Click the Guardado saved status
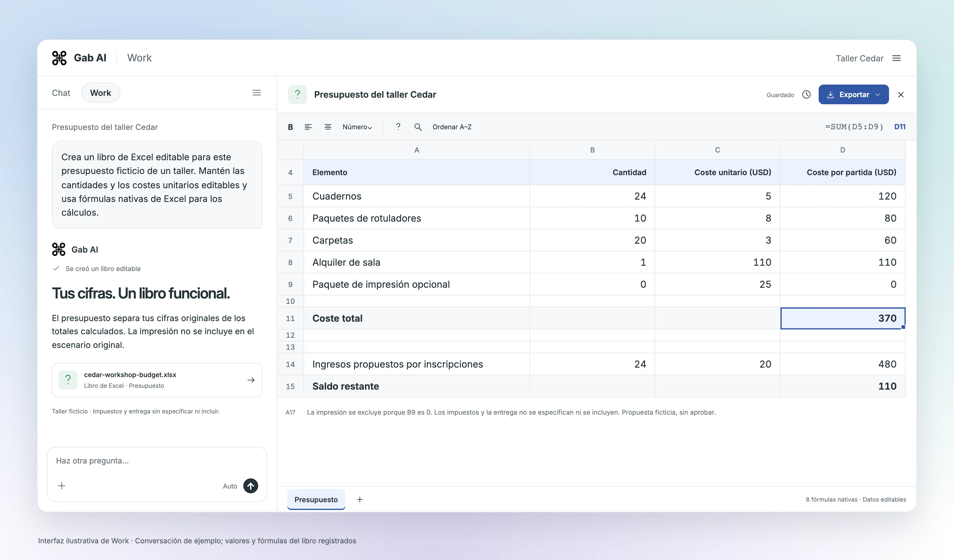This screenshot has width=954, height=560. pos(780,95)
